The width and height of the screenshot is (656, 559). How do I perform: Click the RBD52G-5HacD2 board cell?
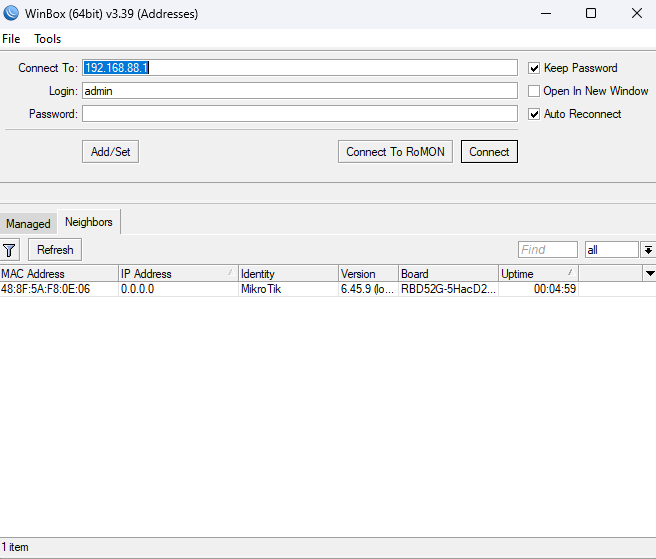[x=448, y=289]
